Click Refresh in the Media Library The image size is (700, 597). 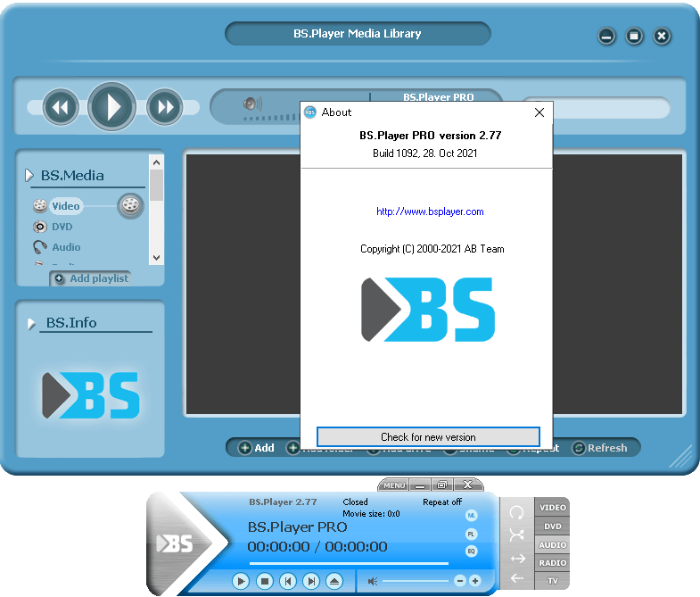tap(600, 448)
